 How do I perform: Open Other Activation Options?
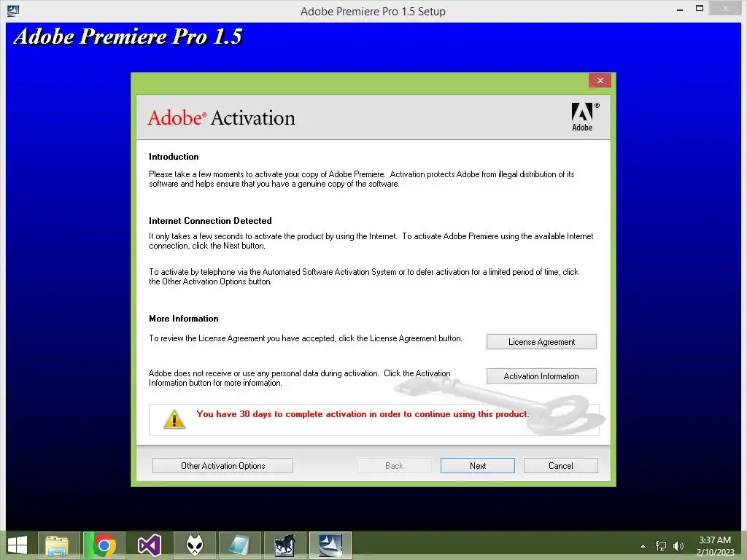click(x=222, y=466)
